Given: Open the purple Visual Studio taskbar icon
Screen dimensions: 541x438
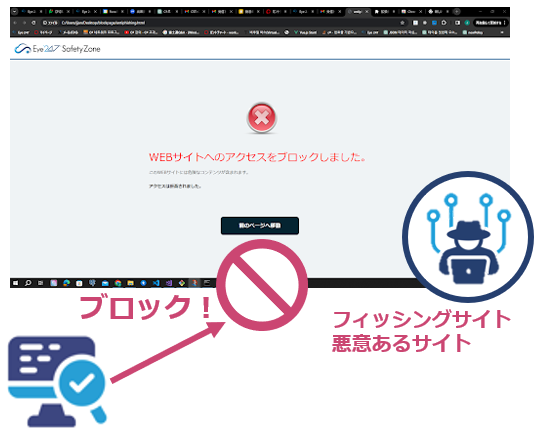Looking at the screenshot, I should 169,283.
